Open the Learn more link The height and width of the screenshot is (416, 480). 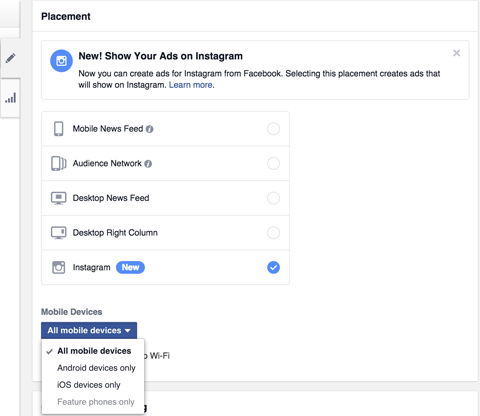click(190, 85)
